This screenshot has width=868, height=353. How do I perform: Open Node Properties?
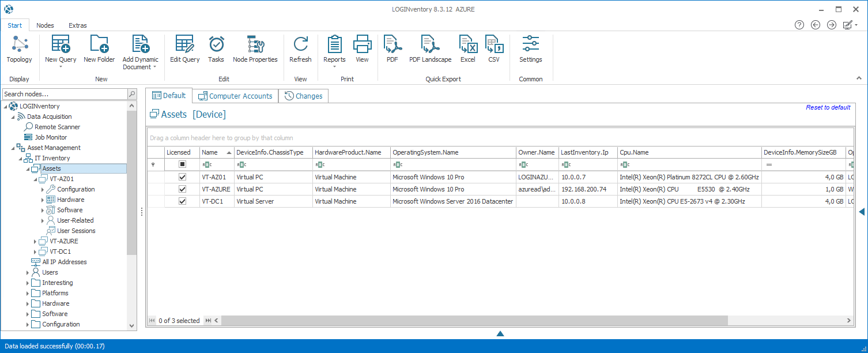(x=255, y=49)
